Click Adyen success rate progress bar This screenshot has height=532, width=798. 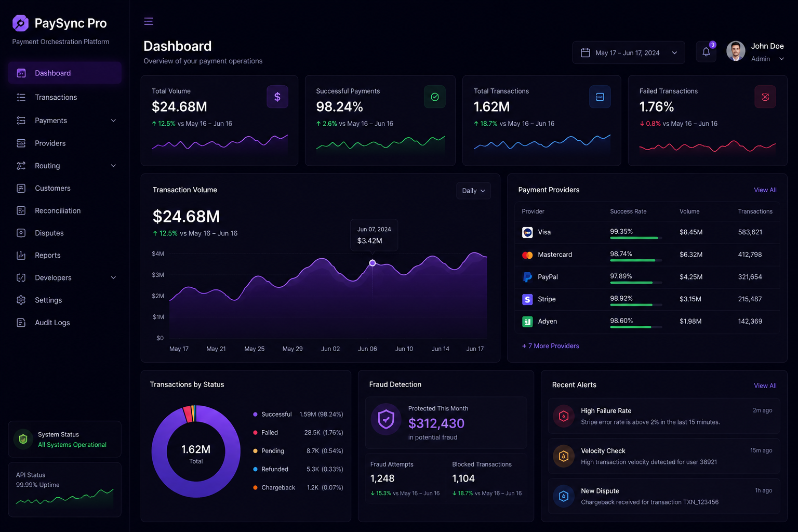click(636, 327)
